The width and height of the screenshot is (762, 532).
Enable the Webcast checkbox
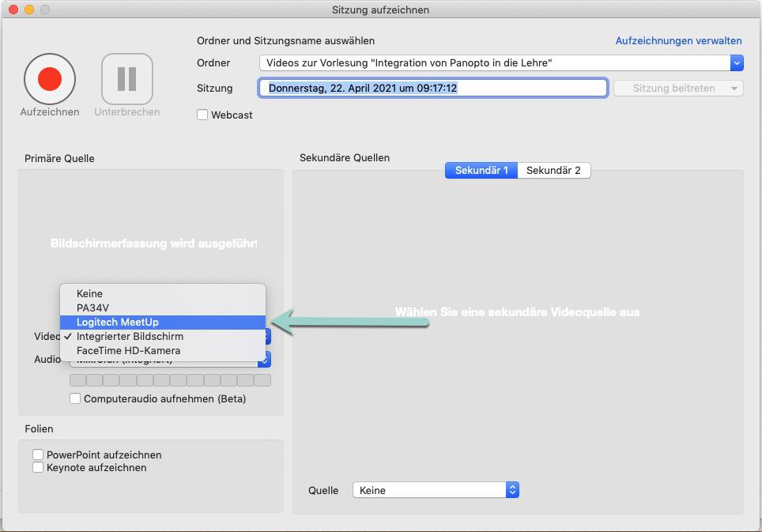coord(202,115)
